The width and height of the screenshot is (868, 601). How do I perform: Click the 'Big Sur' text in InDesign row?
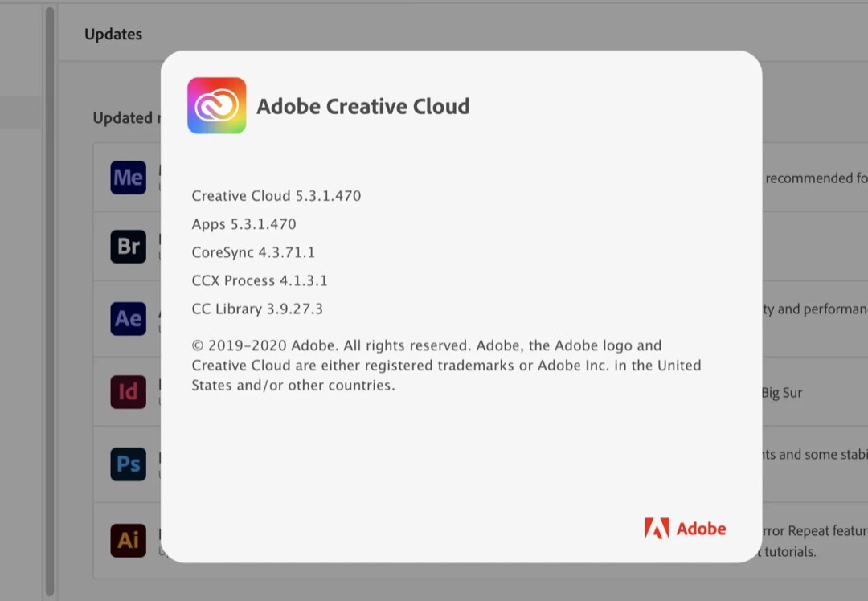[x=782, y=392]
